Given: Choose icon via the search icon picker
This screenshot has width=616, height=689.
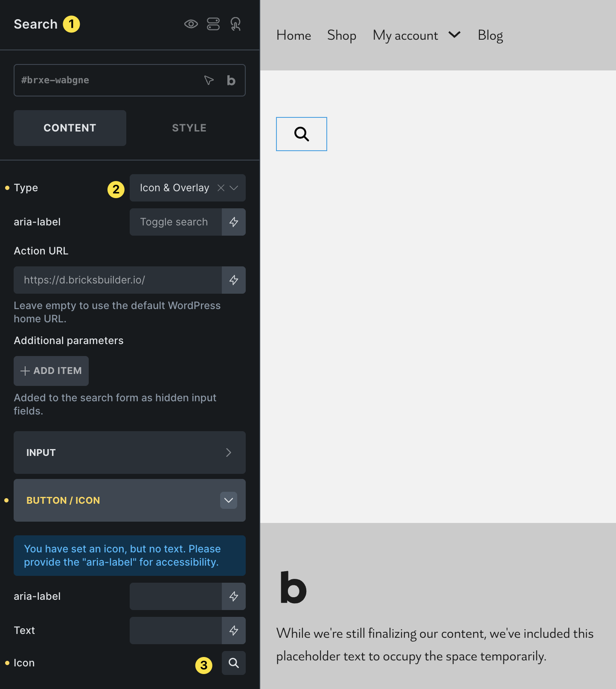Looking at the screenshot, I should point(234,663).
